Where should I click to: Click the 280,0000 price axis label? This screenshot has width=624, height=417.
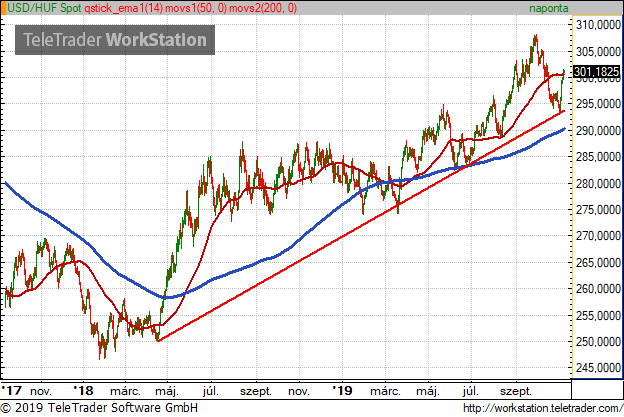coord(598,183)
